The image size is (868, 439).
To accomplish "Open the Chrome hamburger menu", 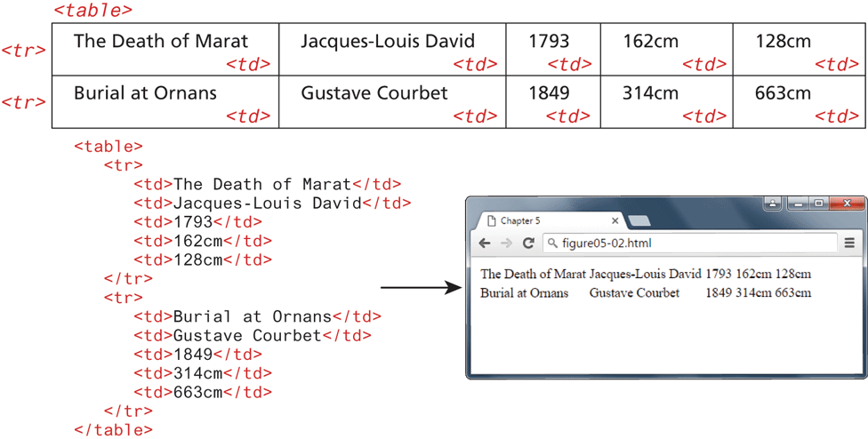I will click(x=849, y=243).
